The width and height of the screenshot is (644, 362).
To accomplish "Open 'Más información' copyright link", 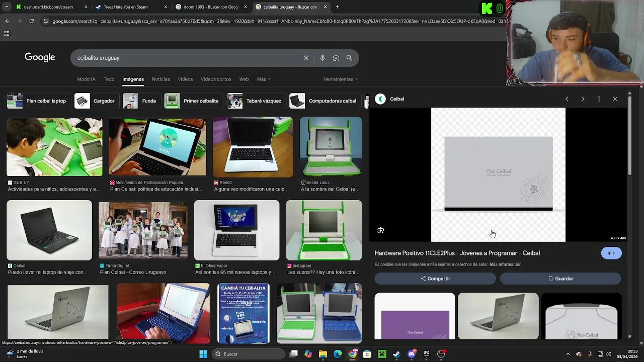I will (x=506, y=264).
